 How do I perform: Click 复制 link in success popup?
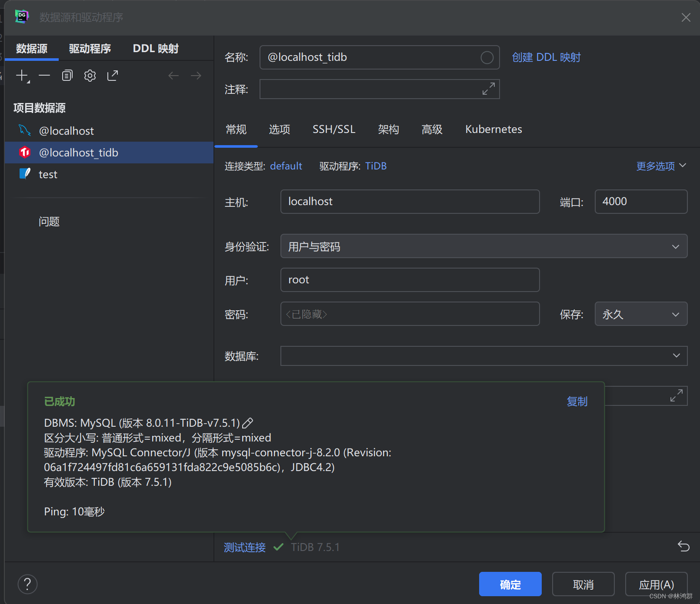click(x=577, y=402)
